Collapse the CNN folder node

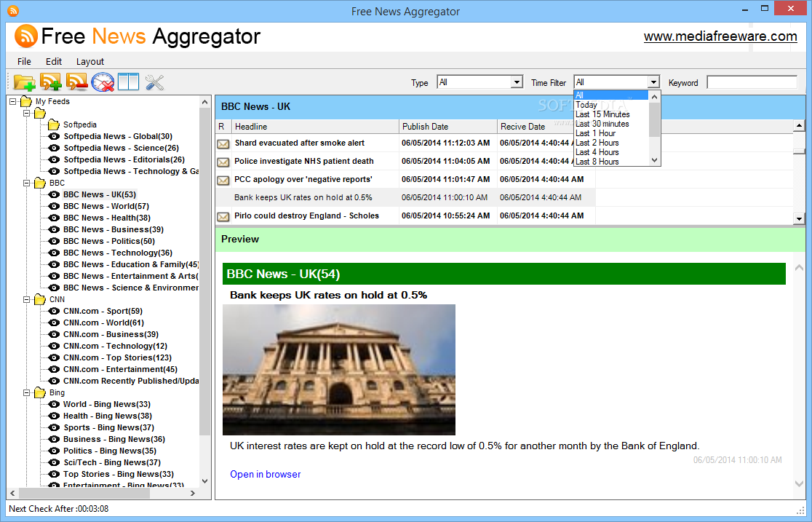pos(27,300)
